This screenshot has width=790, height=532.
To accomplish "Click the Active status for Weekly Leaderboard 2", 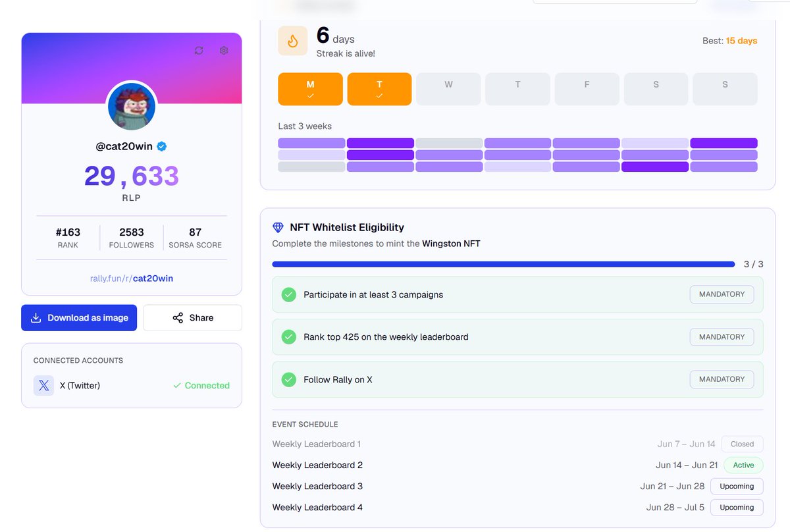I will (x=743, y=465).
